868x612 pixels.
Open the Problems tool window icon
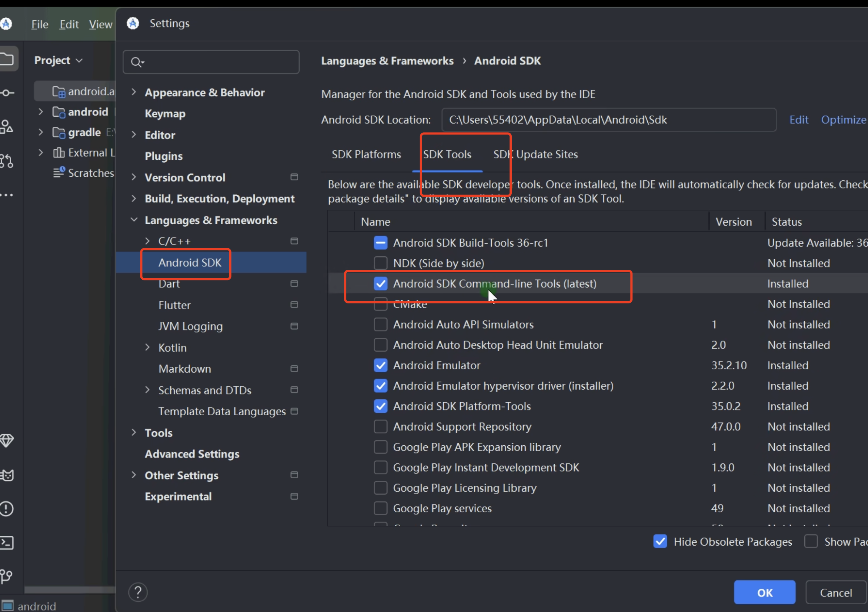point(7,509)
